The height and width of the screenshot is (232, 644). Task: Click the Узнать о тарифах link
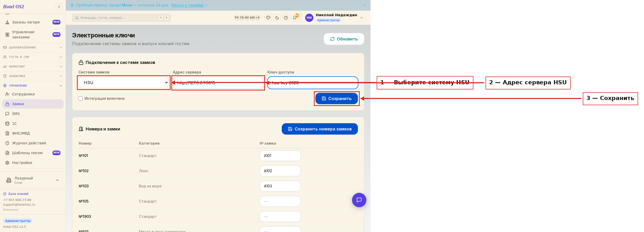tap(188, 5)
